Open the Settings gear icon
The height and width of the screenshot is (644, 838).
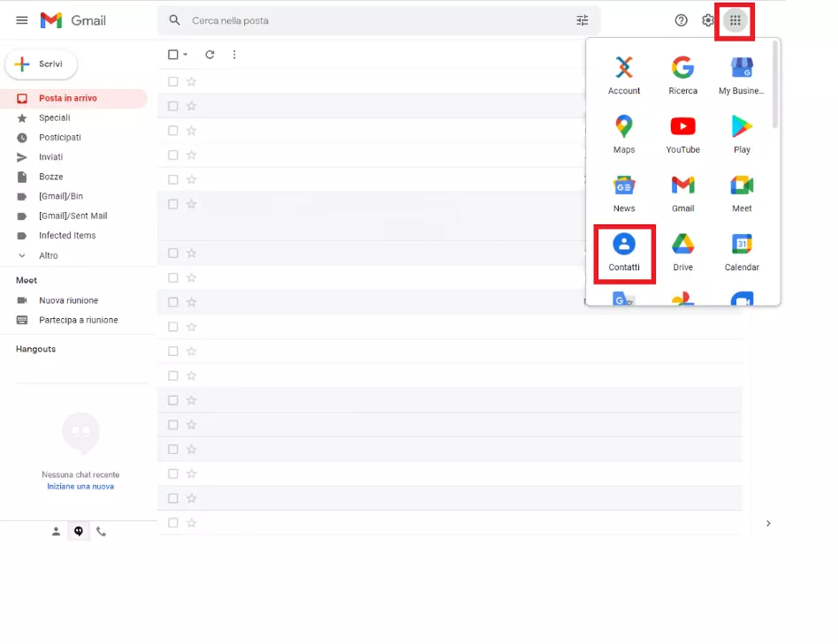707,20
